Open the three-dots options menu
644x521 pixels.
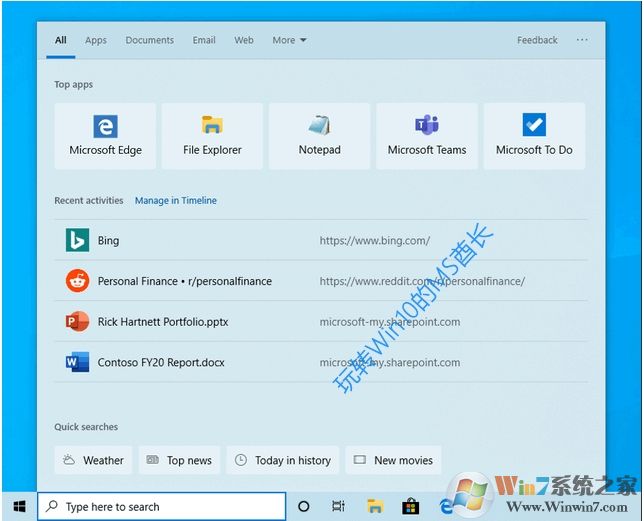pos(582,40)
